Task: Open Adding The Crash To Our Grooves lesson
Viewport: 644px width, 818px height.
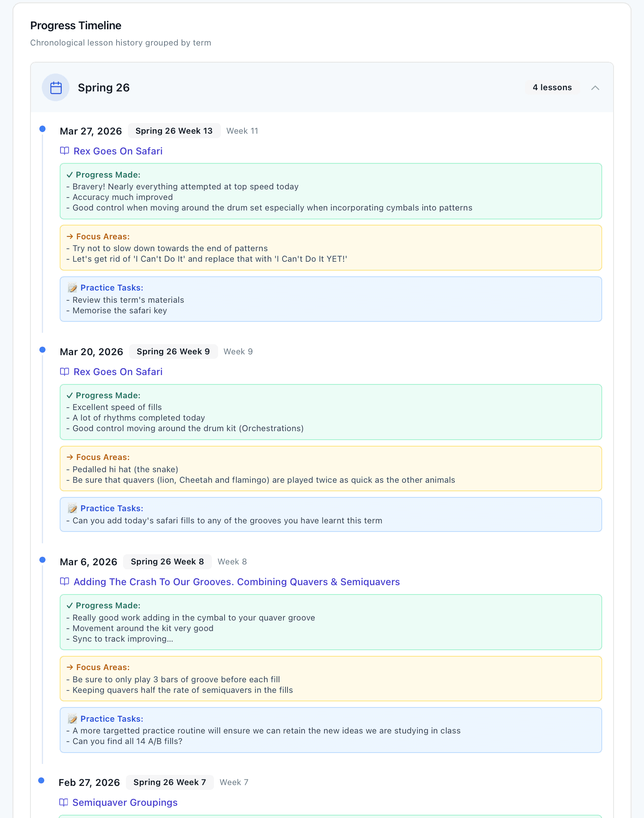Action: pos(237,582)
